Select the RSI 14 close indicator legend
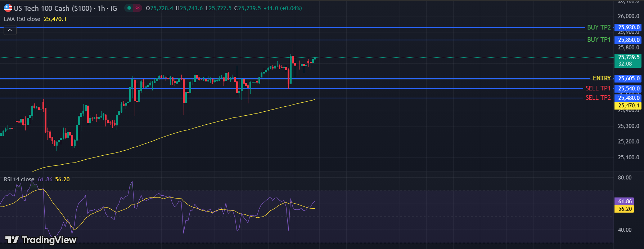The width and height of the screenshot is (644, 249). [x=19, y=179]
